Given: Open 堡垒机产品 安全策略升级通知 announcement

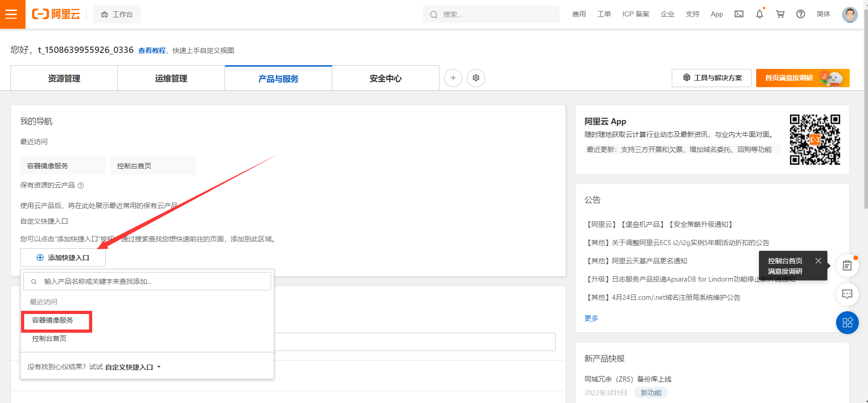Looking at the screenshot, I should (x=659, y=224).
